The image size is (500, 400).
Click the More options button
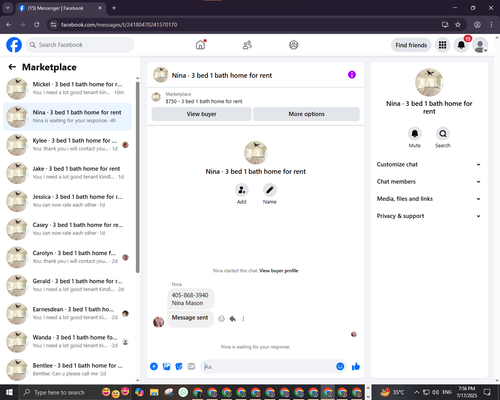[306, 114]
